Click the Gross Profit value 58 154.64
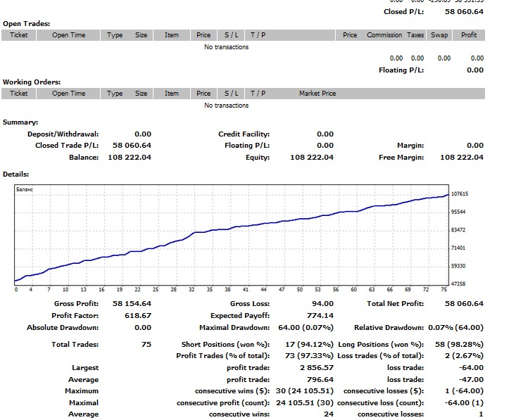The image size is (509, 420). pos(132,303)
